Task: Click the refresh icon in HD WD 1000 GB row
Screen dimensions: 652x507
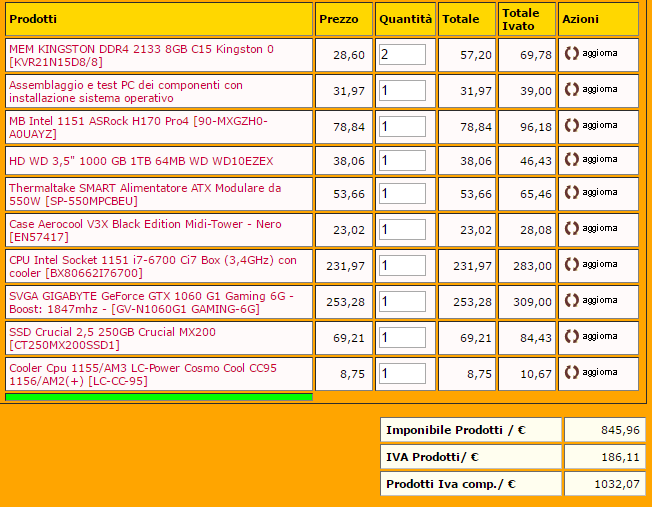Action: tap(571, 159)
